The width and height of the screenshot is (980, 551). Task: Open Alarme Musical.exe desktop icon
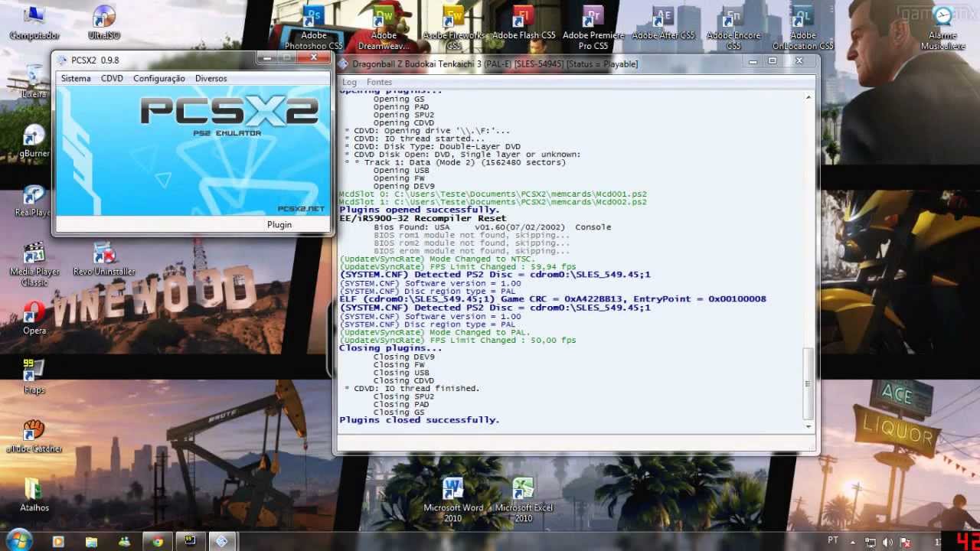942,28
